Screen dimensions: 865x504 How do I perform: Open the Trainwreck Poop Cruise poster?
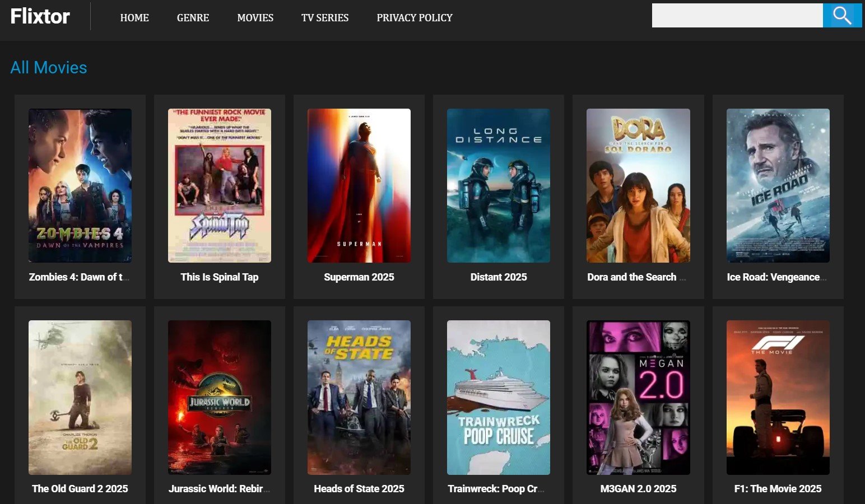(x=499, y=398)
